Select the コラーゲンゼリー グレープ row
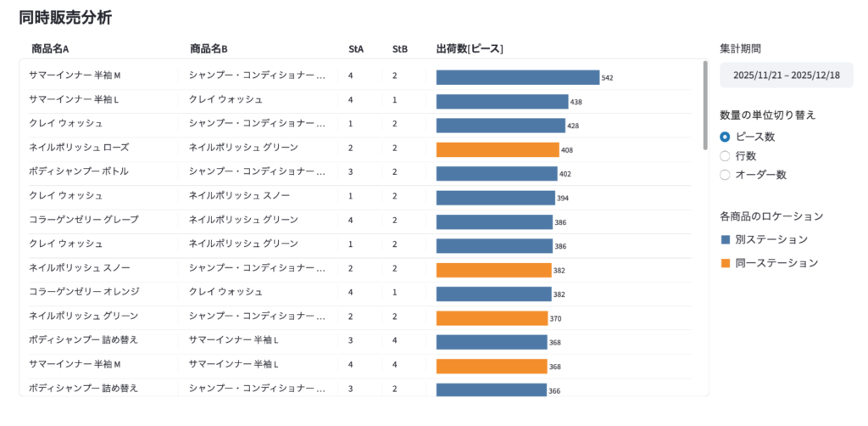The height and width of the screenshot is (426, 868). pyautogui.click(x=83, y=220)
